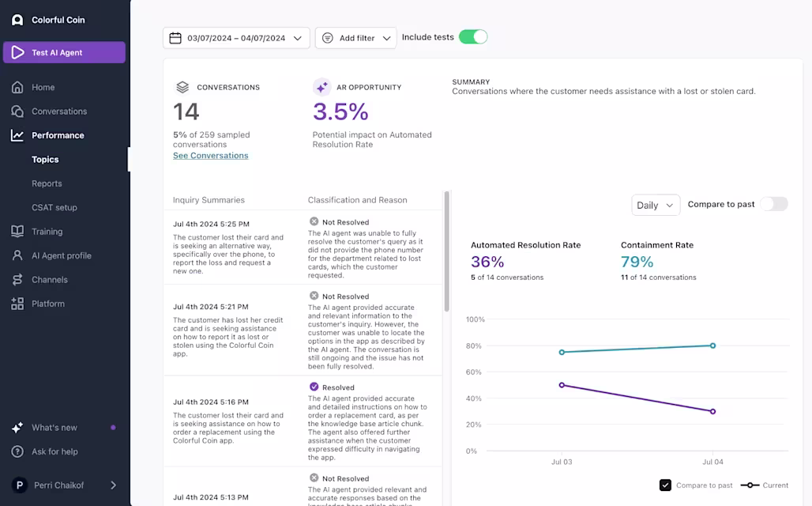Expand the Add filter dropdown
Viewport: 812px width, 506px height.
pos(355,38)
